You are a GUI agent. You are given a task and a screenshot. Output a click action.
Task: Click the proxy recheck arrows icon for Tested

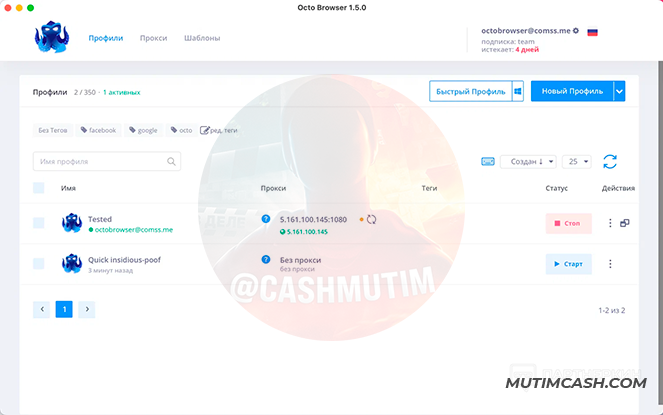(x=371, y=219)
